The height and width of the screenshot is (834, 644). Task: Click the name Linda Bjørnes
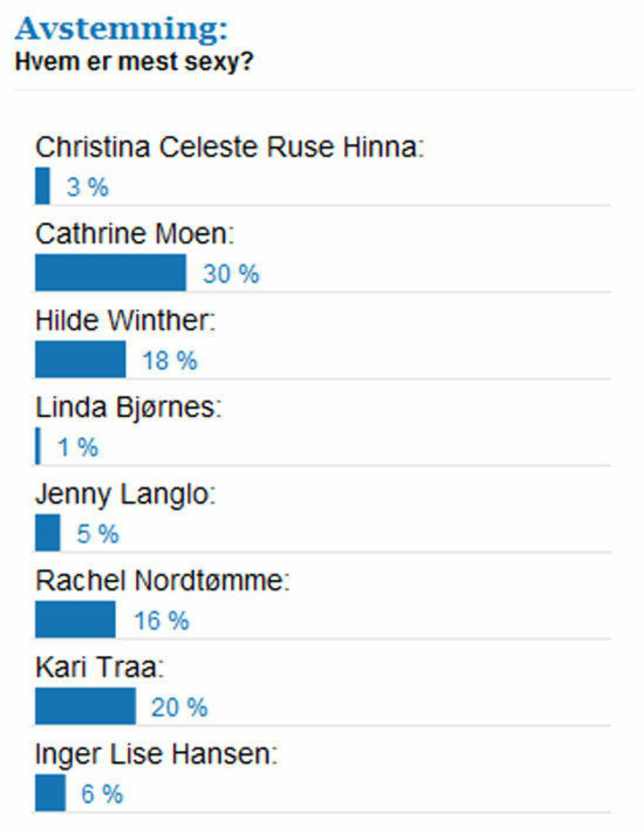pos(128,408)
